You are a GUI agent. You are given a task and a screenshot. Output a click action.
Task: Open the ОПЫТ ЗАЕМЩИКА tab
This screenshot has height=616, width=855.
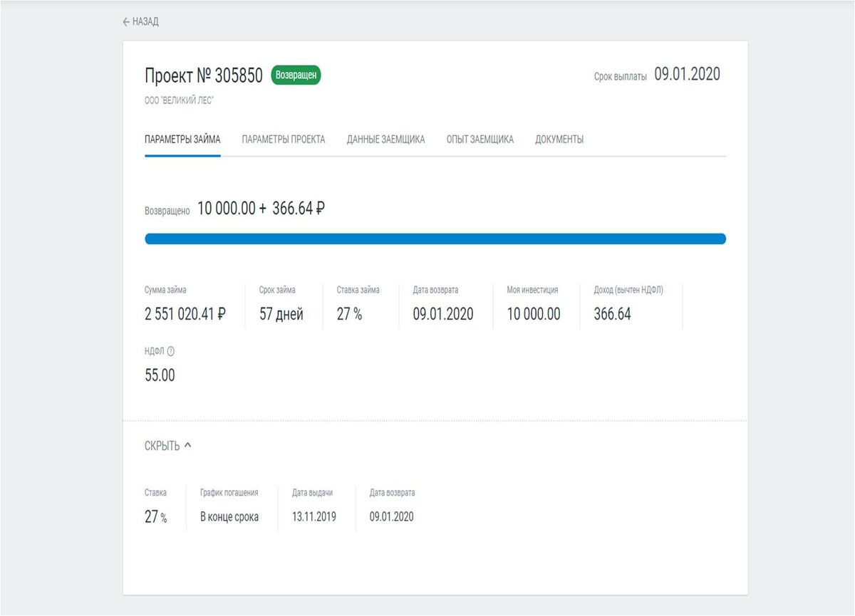pyautogui.click(x=480, y=140)
